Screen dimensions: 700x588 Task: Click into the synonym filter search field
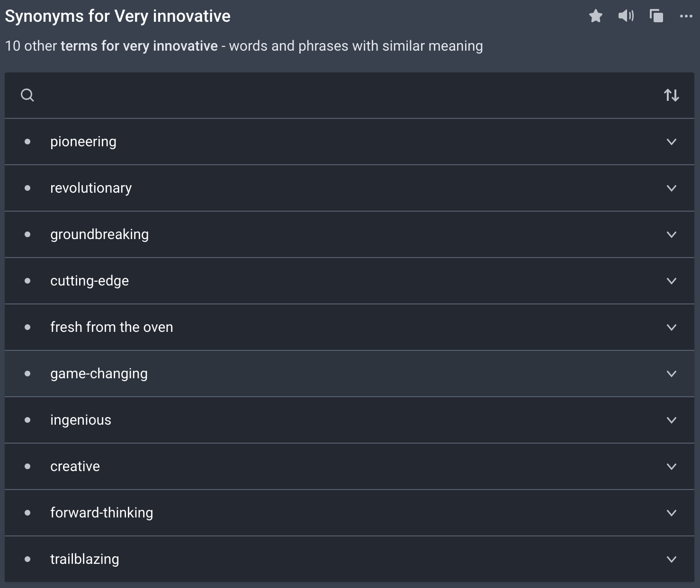click(332, 95)
